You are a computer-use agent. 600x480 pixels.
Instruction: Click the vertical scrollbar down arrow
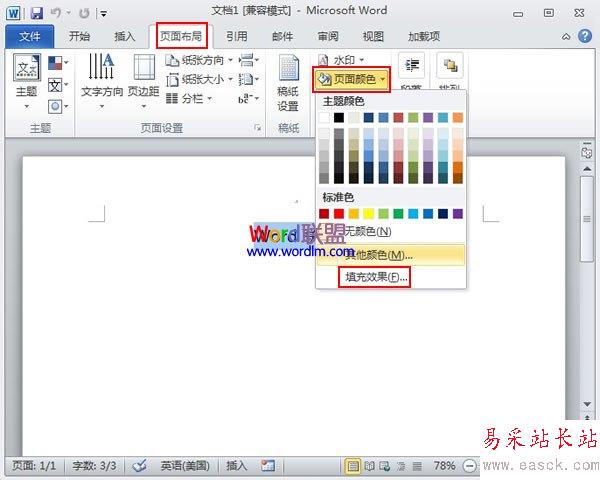587,404
